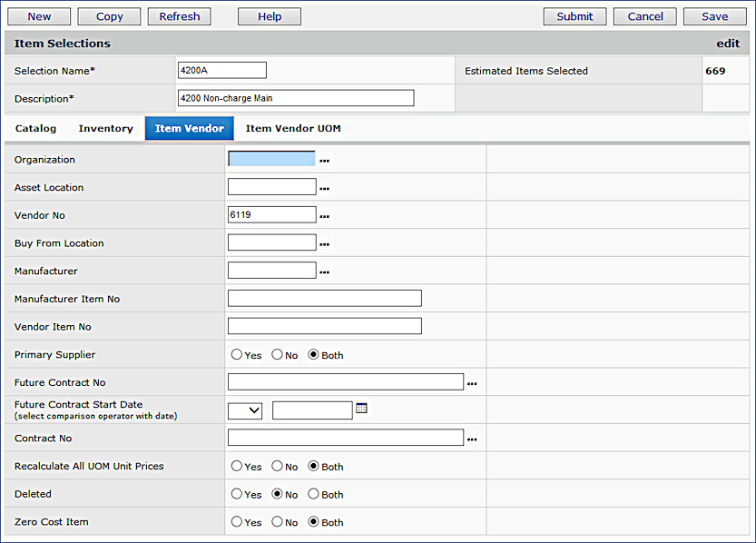
Task: Open the Vendor No lookup ellipsis icon
Action: [324, 216]
